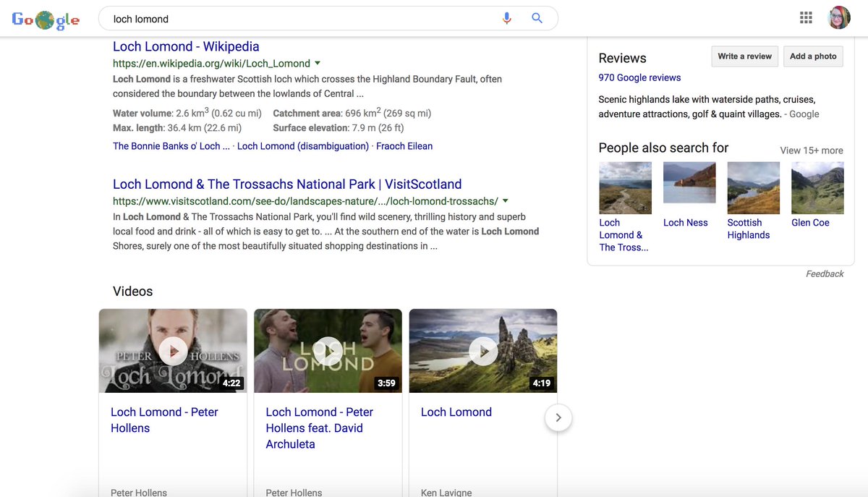Select the Scottish Highlands related search label

(x=749, y=229)
